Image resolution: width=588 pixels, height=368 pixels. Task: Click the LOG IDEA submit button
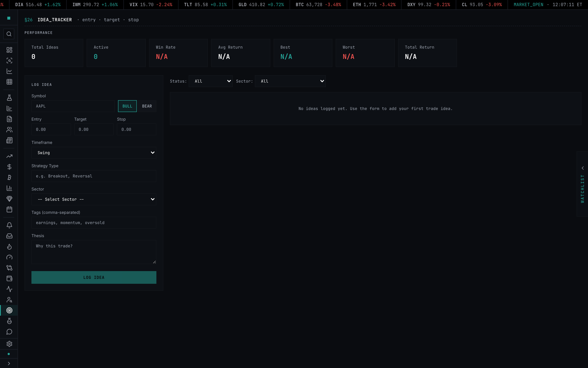point(94,277)
